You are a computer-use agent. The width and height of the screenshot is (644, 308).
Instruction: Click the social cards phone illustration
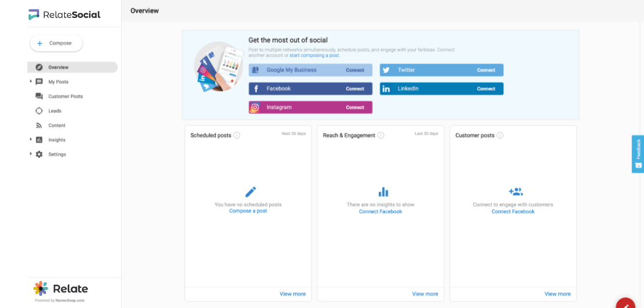pos(218,66)
